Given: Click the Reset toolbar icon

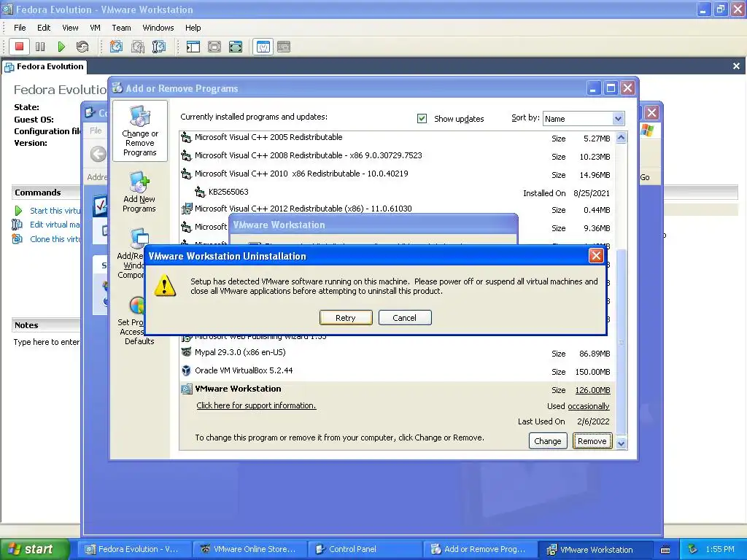Looking at the screenshot, I should 82,47.
